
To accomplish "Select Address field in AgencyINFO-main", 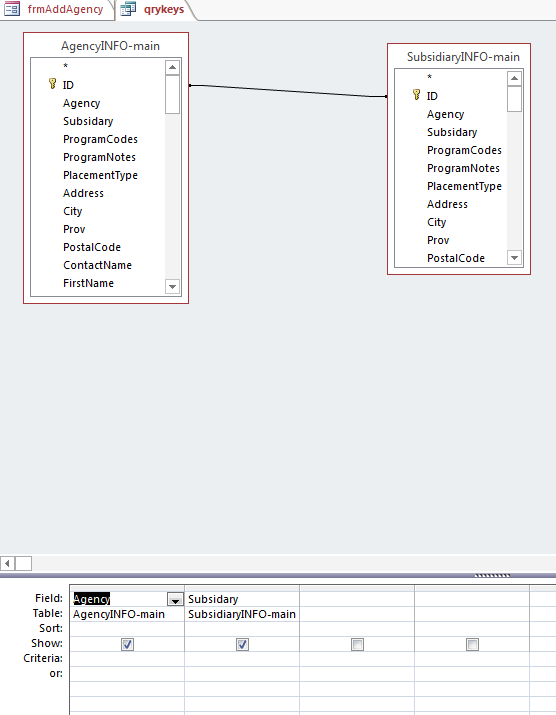I will click(83, 193).
